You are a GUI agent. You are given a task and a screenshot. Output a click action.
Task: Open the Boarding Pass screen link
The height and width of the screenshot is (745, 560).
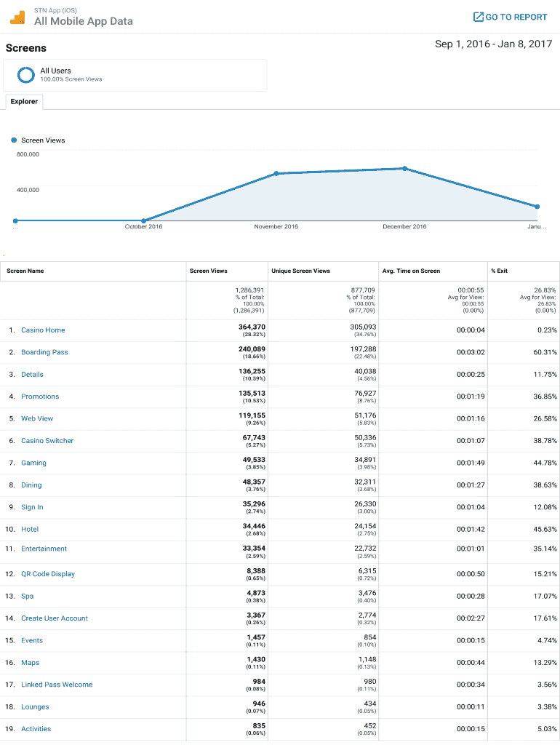(44, 352)
